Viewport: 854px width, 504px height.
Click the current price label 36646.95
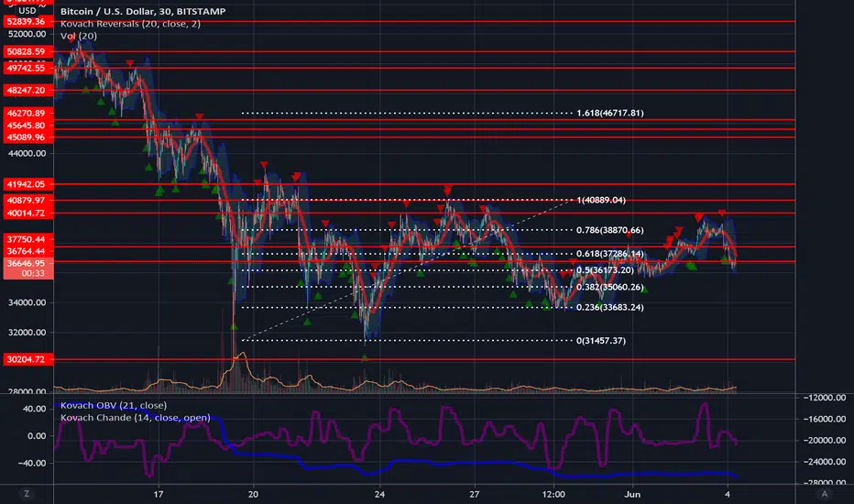pos(28,263)
